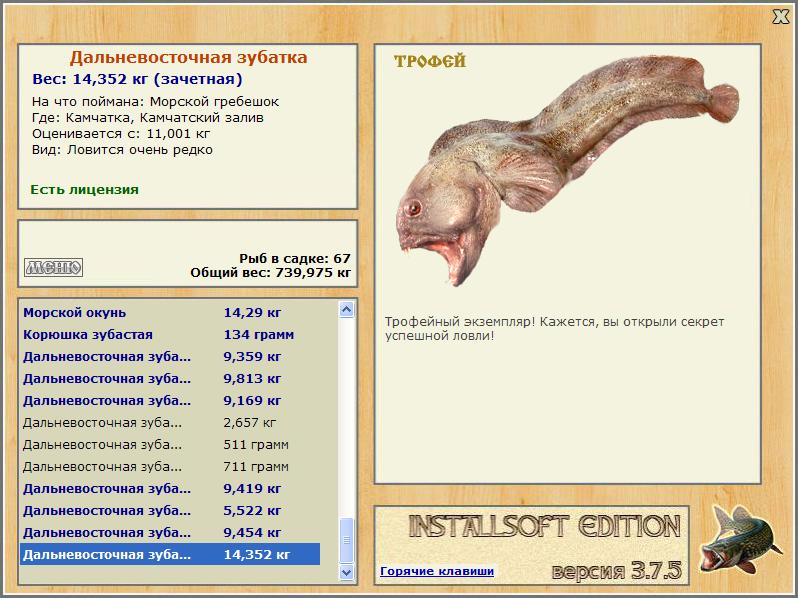Close the trophy window with the X
Image resolution: width=798 pixels, height=598 pixels.
[781, 17]
